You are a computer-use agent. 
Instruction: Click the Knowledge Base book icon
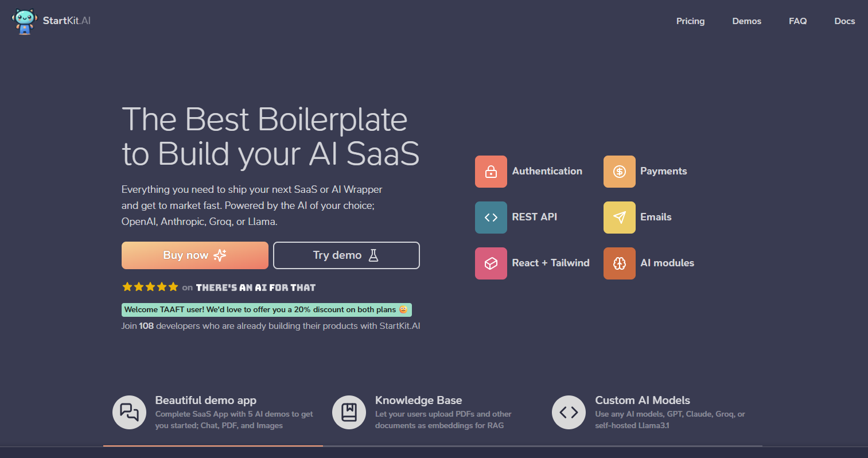[x=349, y=412]
